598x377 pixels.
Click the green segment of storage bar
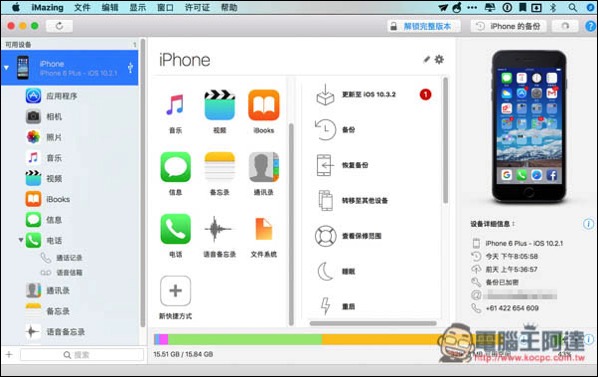click(245, 339)
